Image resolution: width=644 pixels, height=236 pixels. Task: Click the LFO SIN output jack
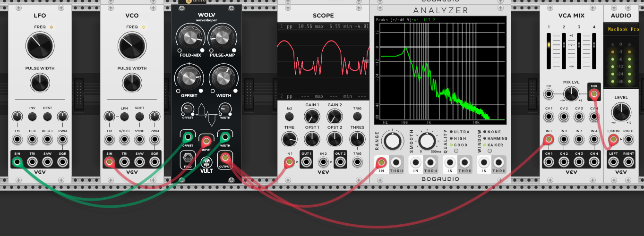click(x=17, y=162)
